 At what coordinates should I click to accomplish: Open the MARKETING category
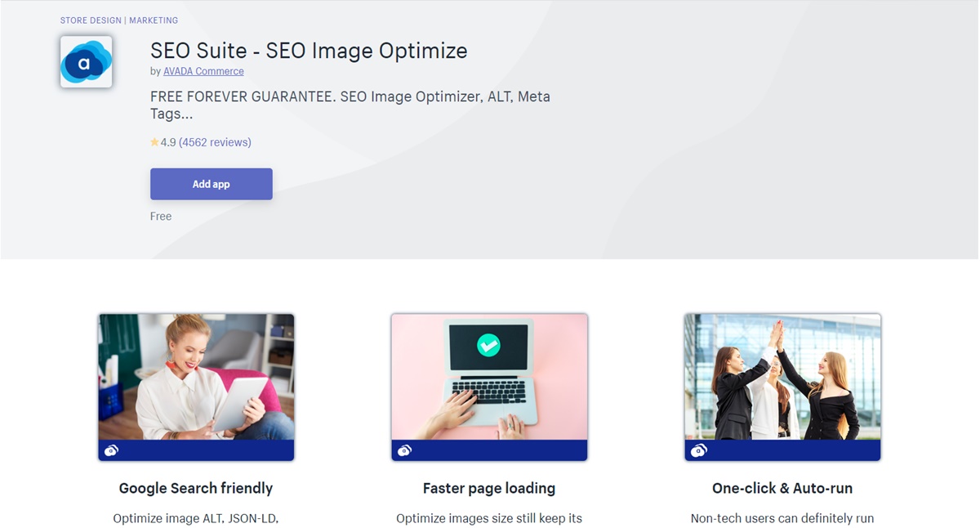153,20
